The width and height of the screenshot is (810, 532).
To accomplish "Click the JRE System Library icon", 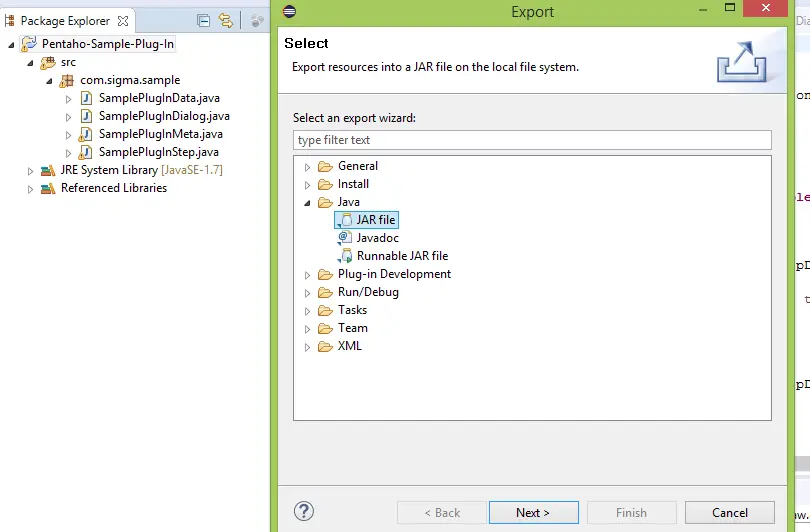I will click(x=48, y=170).
